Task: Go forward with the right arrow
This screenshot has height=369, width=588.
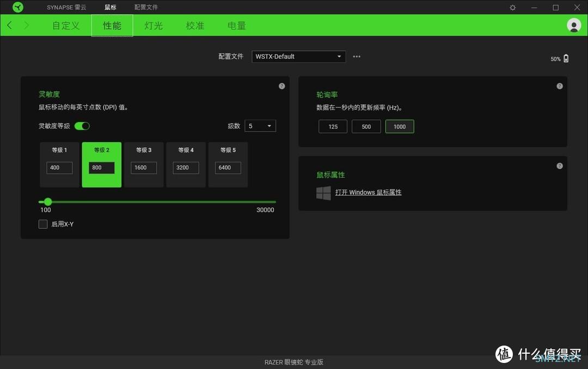Action: click(x=26, y=26)
